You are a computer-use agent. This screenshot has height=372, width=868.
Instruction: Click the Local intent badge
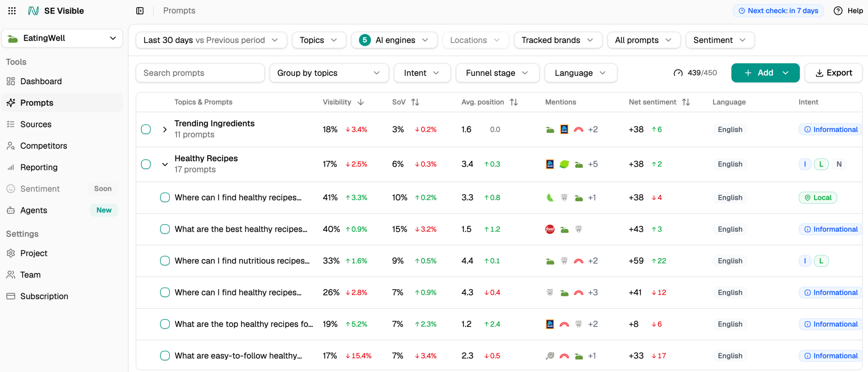point(818,198)
